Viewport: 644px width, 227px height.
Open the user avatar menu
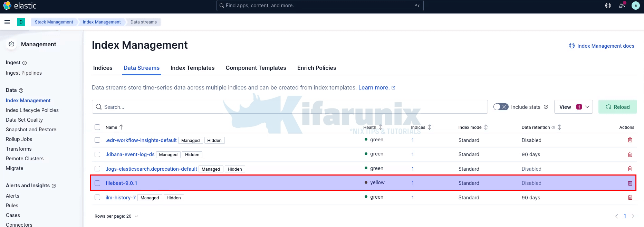(635, 6)
